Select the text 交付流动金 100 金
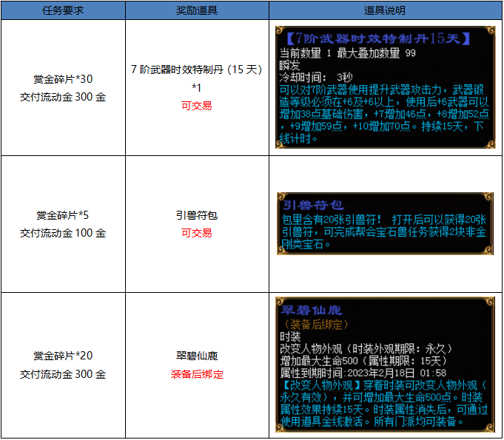Image resolution: width=504 pixels, height=440 pixels. 63,233
